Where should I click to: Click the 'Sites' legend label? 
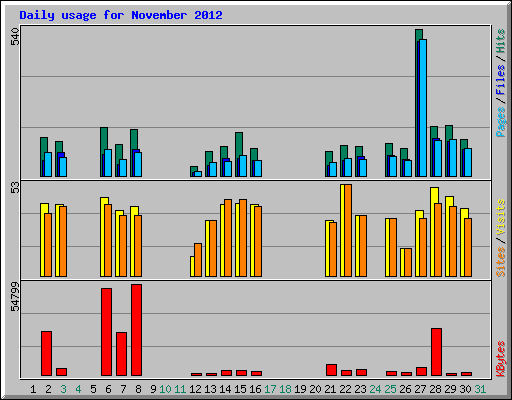coord(501,262)
